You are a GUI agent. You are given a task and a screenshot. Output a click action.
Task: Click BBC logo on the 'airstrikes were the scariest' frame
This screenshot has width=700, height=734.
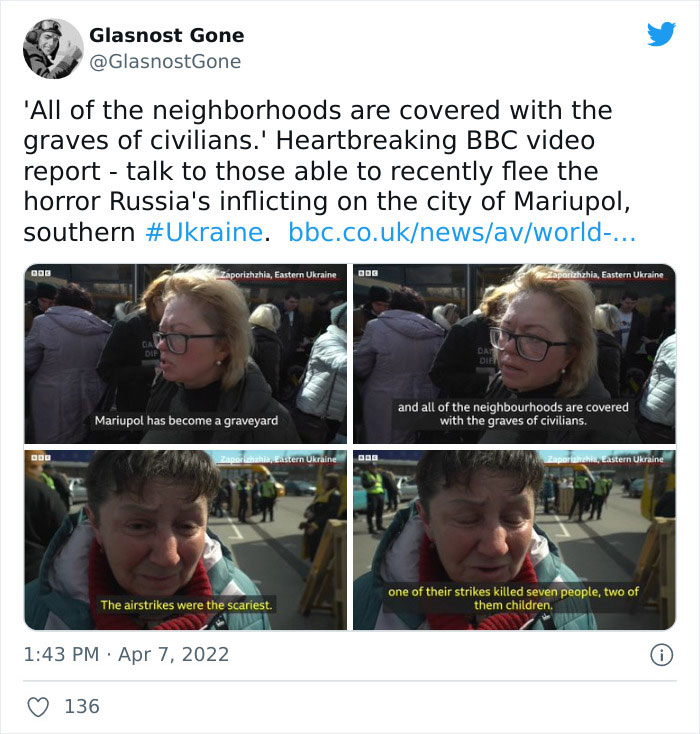tap(41, 457)
